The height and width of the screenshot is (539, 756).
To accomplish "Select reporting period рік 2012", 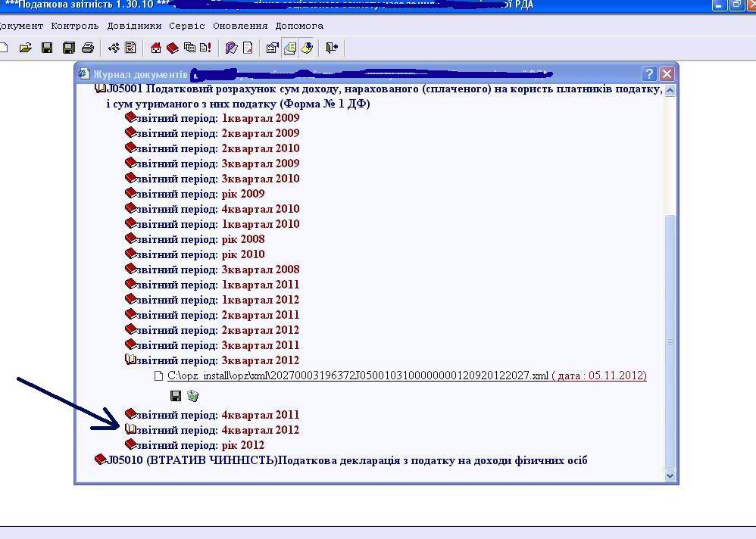I will coord(242,445).
